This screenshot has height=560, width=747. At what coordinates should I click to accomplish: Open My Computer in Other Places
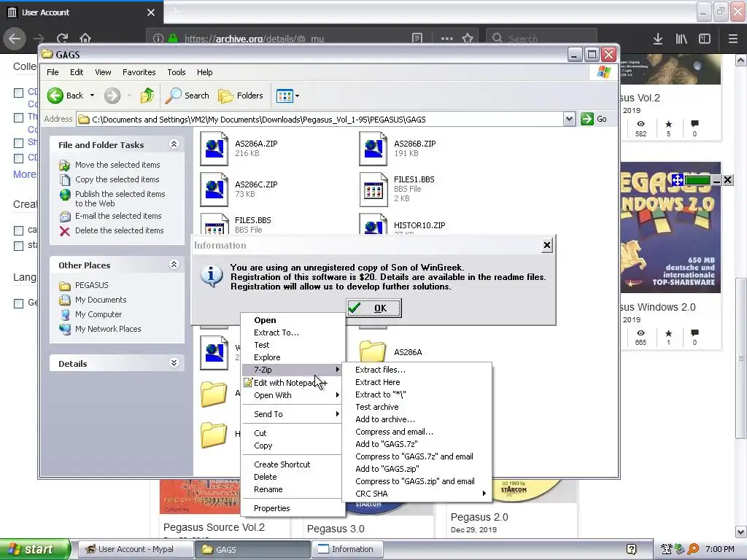tap(98, 314)
